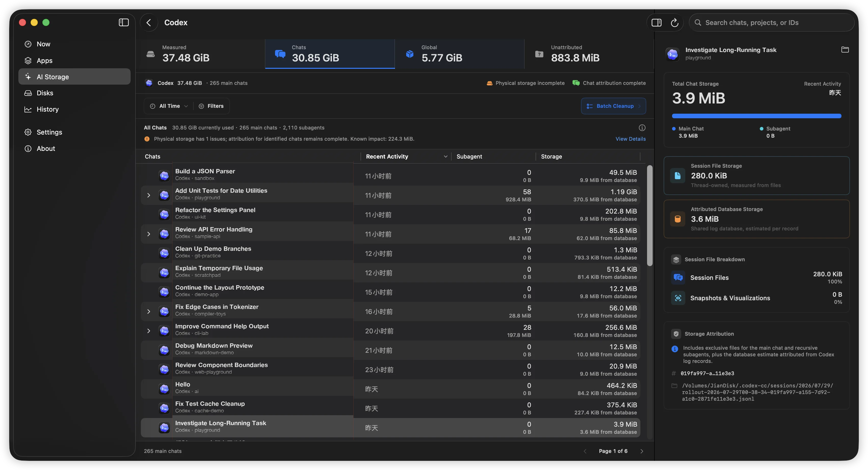
Task: Click the Codex app icon in summary bar
Action: pos(149,83)
